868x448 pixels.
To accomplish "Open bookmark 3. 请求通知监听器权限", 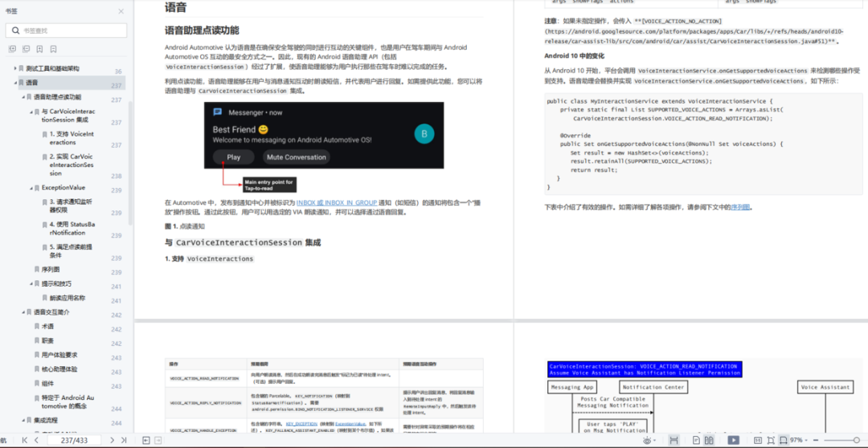I will 72,206.
